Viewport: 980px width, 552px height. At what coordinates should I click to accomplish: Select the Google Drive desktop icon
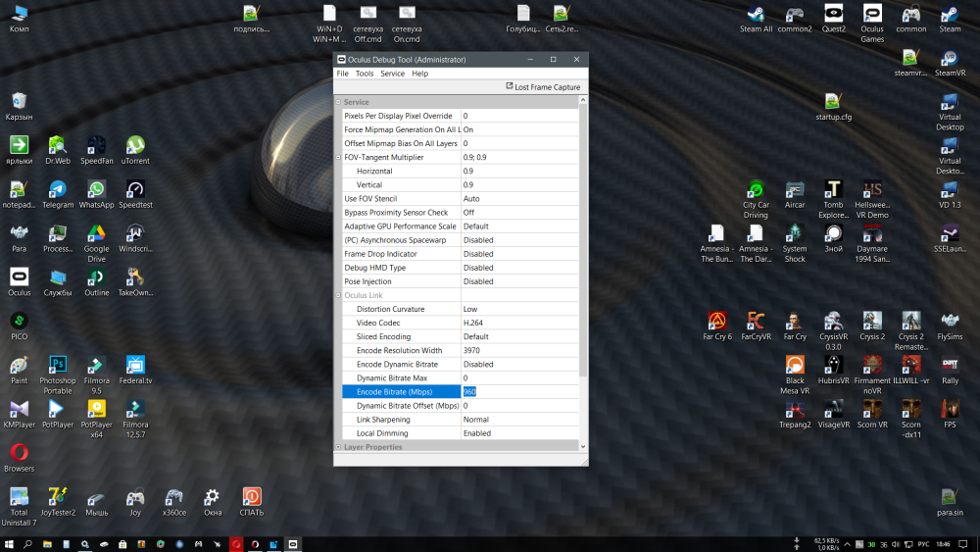coord(96,237)
